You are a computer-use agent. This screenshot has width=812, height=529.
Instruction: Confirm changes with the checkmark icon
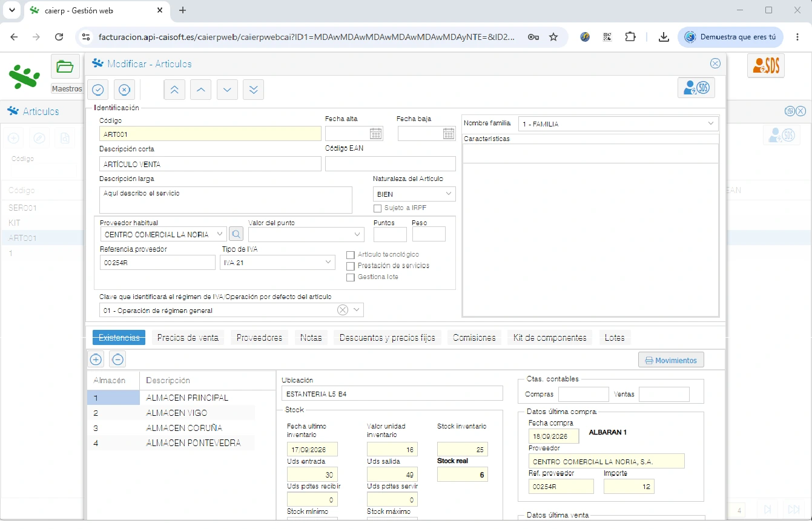97,90
